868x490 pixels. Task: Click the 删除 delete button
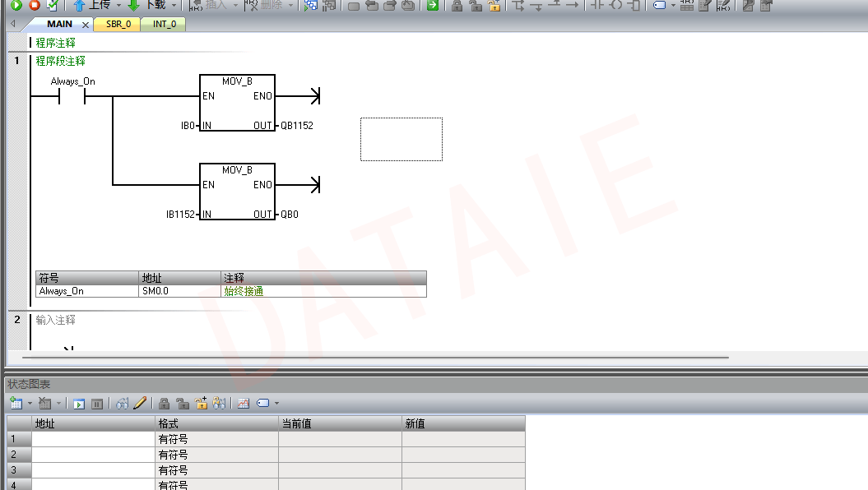tap(263, 5)
